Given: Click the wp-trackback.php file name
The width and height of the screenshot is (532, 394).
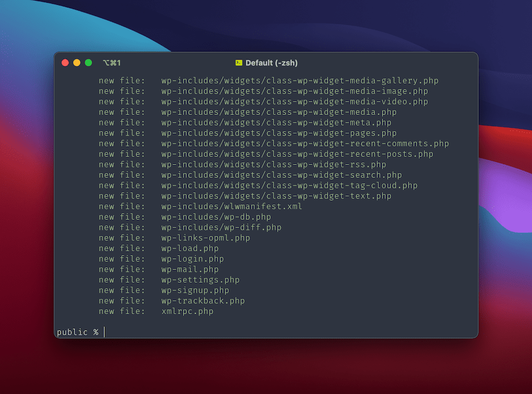Looking at the screenshot, I should click(203, 301).
